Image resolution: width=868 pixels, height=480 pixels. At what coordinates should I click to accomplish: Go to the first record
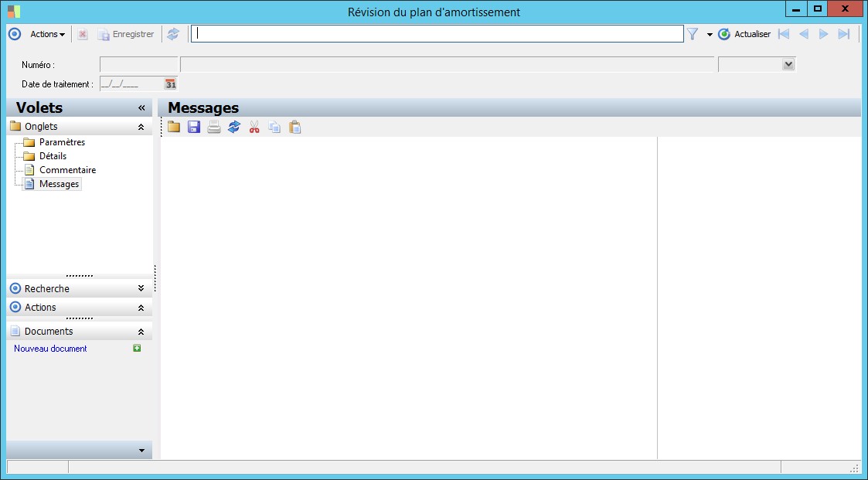[x=783, y=34]
